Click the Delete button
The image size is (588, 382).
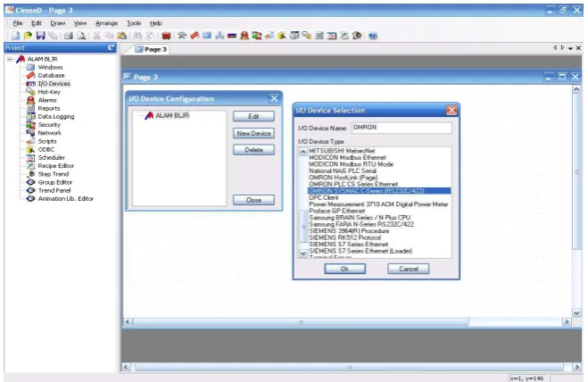click(x=253, y=150)
